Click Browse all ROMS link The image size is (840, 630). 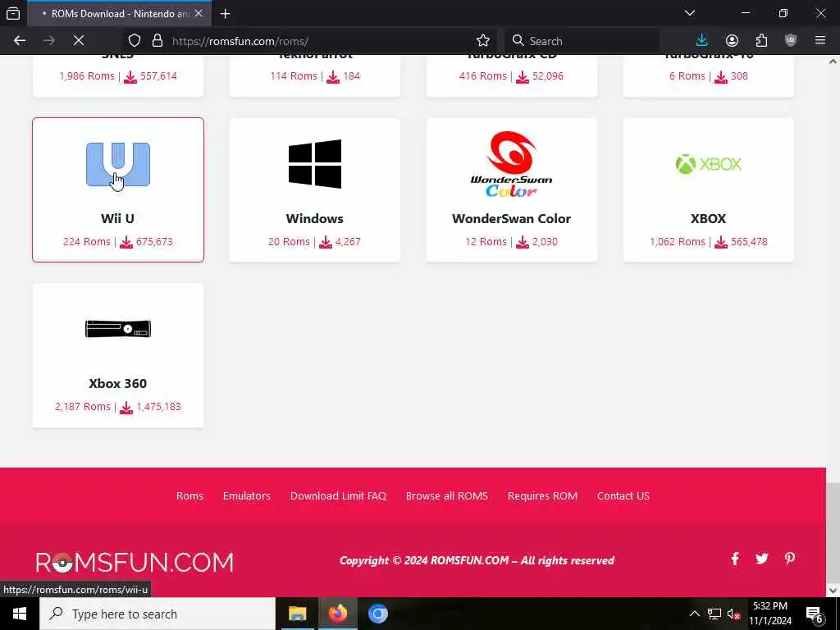pos(447,496)
